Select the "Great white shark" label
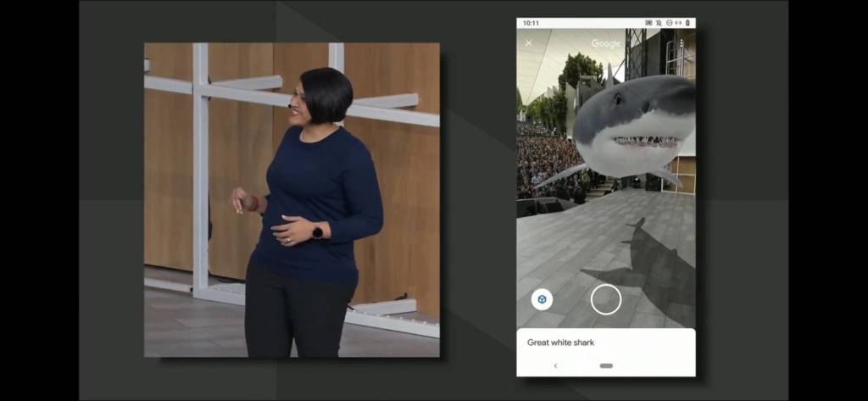868x401 pixels. click(560, 343)
